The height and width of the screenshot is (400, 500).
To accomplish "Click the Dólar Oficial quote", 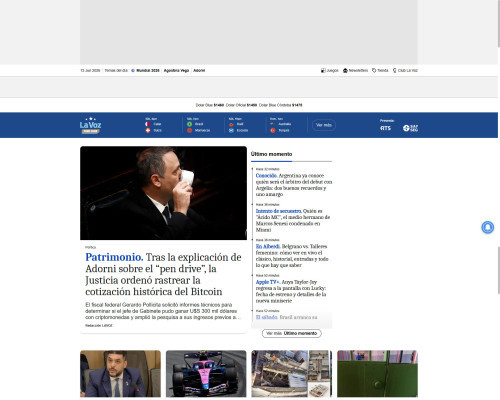I will tap(241, 105).
